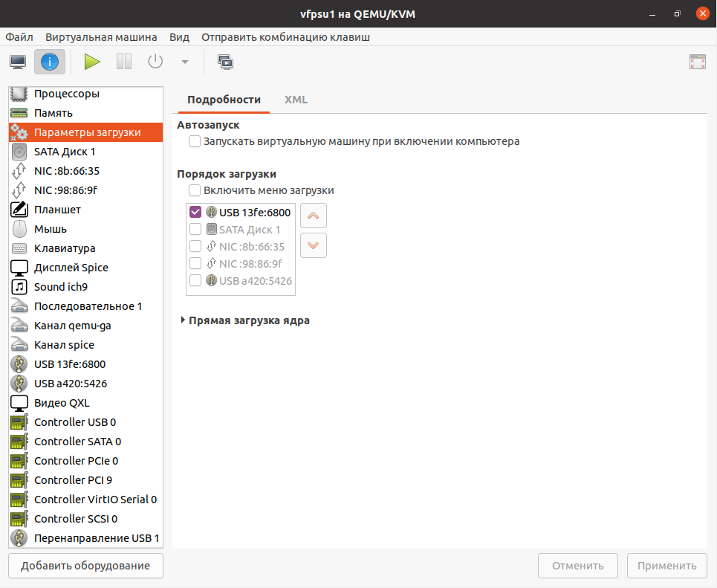Select the Мышь device entry
The height and width of the screenshot is (588, 717).
click(x=86, y=229)
